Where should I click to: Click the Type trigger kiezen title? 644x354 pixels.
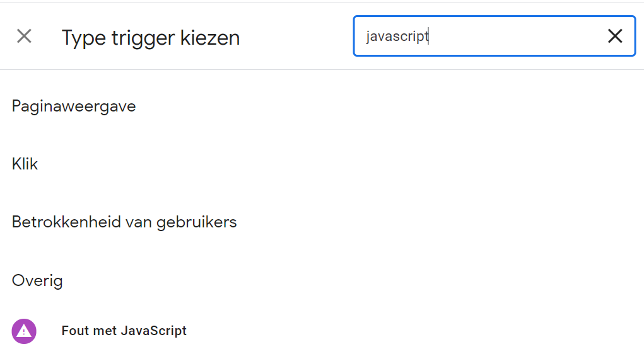pos(151,38)
